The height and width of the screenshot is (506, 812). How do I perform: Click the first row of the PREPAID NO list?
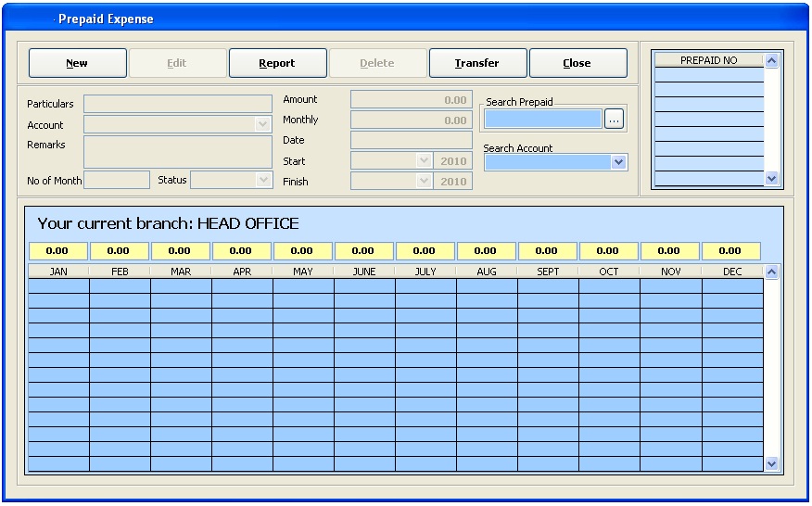click(x=709, y=74)
